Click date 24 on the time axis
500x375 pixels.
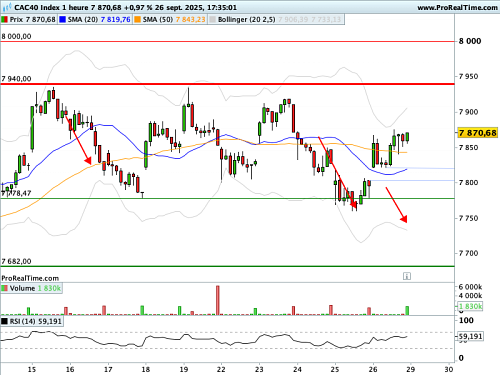click(x=297, y=369)
